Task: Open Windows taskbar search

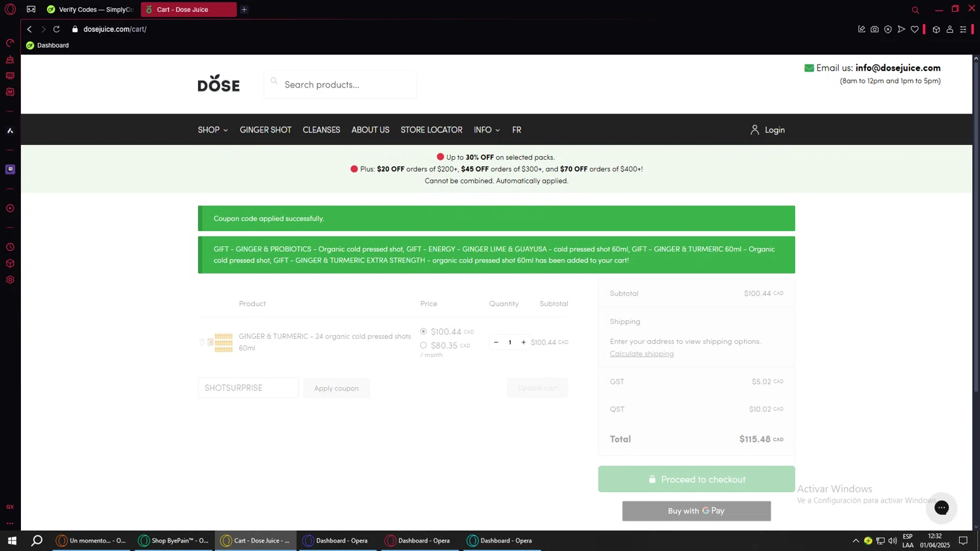Action: point(37,541)
